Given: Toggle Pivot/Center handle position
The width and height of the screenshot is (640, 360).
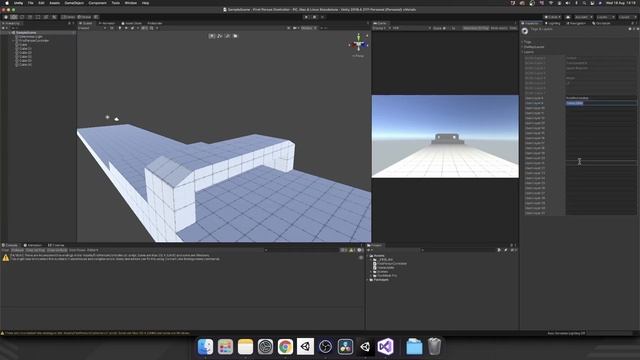Looking at the screenshot, I should pyautogui.click(x=69, y=17).
